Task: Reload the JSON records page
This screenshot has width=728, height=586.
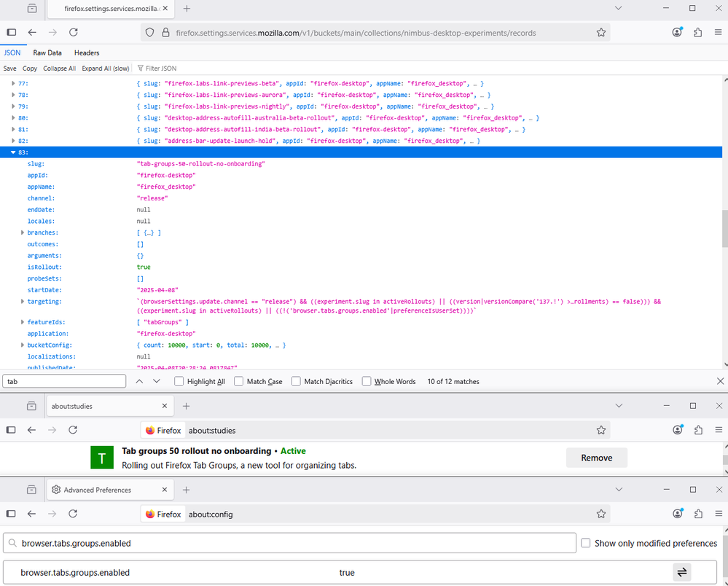Action: click(x=73, y=32)
